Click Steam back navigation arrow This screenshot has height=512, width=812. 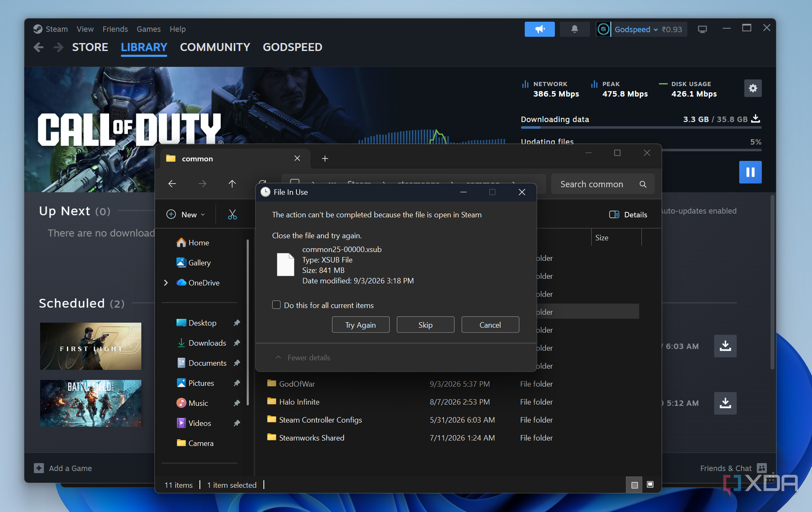pos(38,47)
